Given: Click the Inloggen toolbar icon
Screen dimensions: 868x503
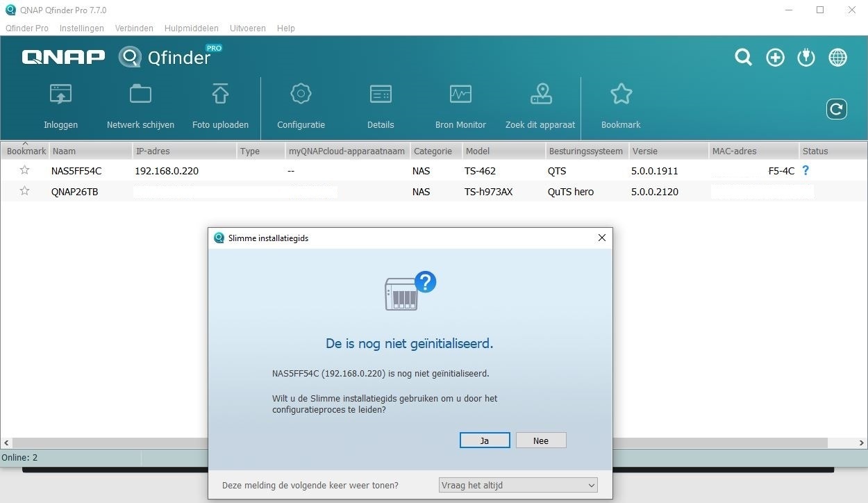Looking at the screenshot, I should tap(60, 94).
